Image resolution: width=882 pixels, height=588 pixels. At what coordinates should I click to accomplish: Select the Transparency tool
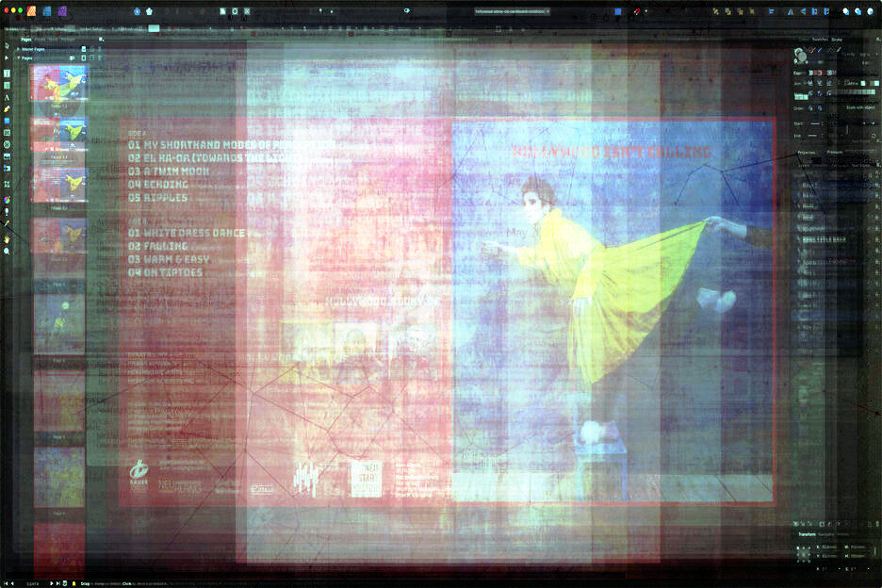click(7, 212)
